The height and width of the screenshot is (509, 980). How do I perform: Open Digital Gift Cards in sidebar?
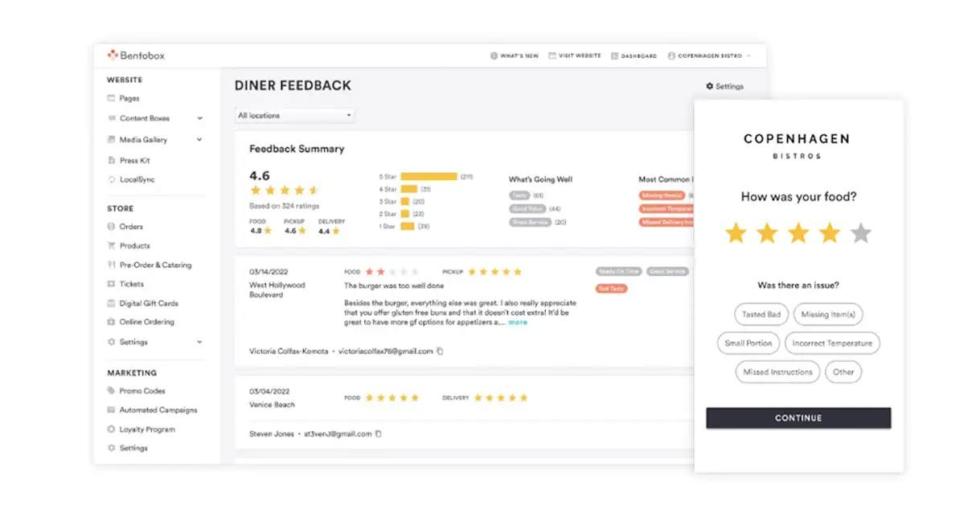pos(148,303)
